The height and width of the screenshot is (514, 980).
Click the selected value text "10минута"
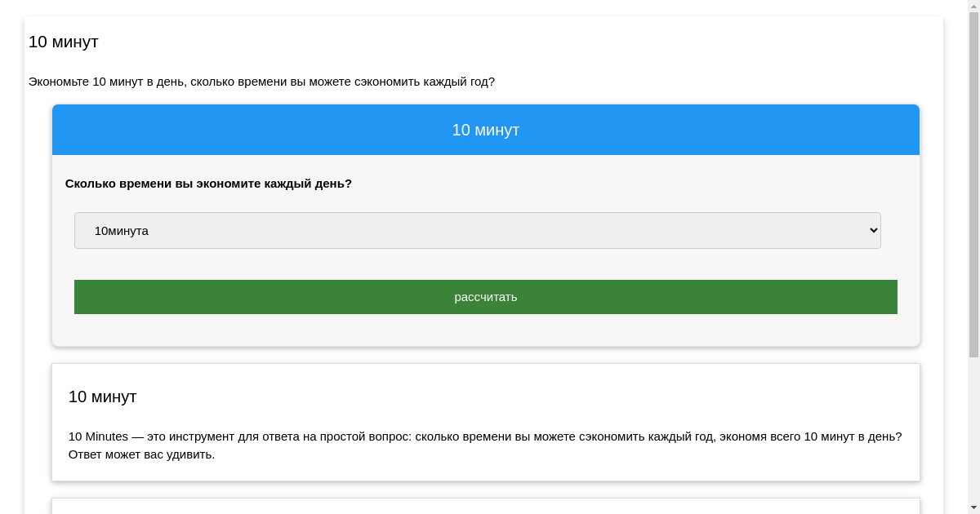[x=122, y=231]
